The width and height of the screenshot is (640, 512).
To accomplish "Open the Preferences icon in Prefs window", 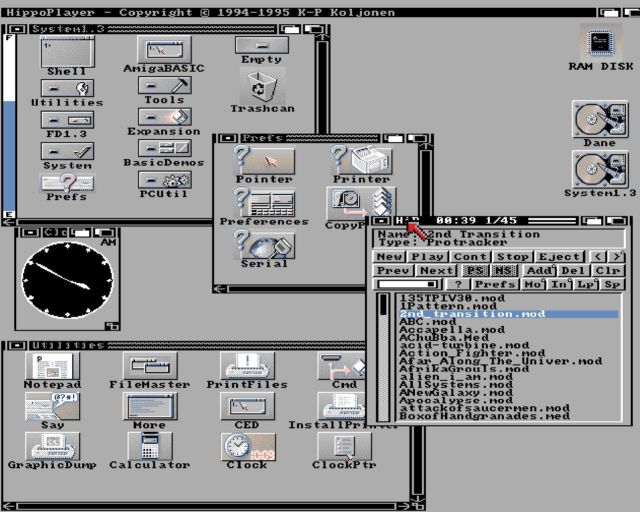I will pos(264,203).
